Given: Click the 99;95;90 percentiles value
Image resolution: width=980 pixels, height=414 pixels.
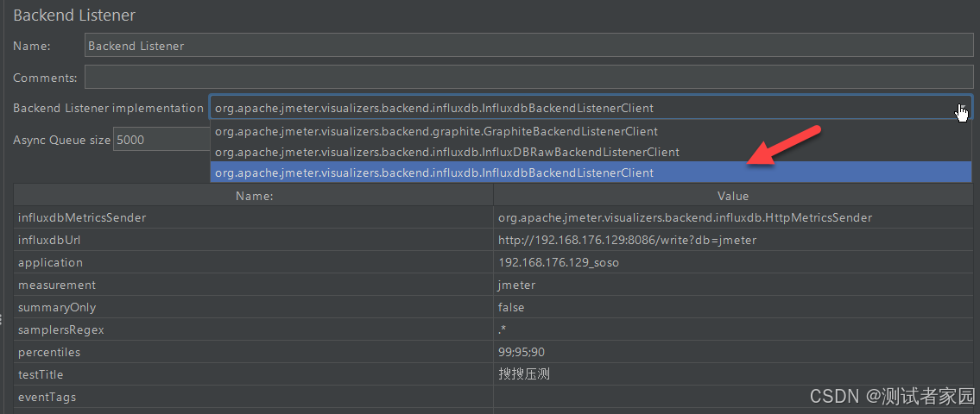Looking at the screenshot, I should (x=733, y=352).
